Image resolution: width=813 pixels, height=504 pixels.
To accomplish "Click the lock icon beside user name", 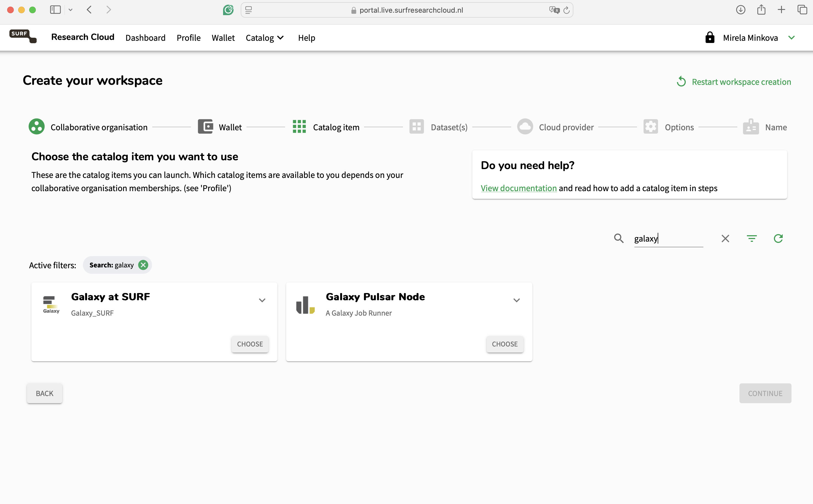I will click(710, 37).
